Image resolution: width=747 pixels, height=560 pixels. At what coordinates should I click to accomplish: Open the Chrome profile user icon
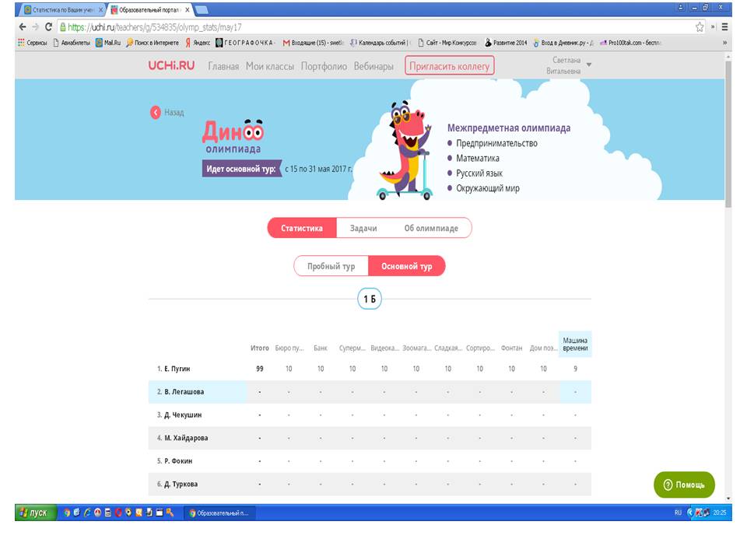click(x=681, y=7)
